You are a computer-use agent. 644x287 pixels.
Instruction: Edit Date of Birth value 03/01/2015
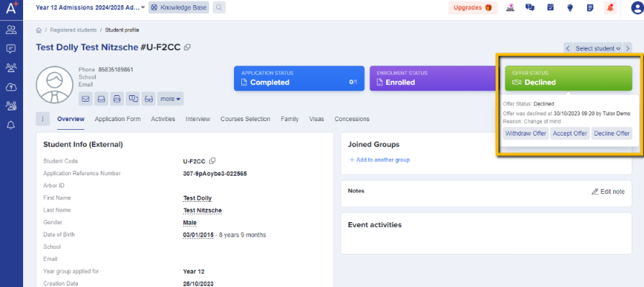198,235
